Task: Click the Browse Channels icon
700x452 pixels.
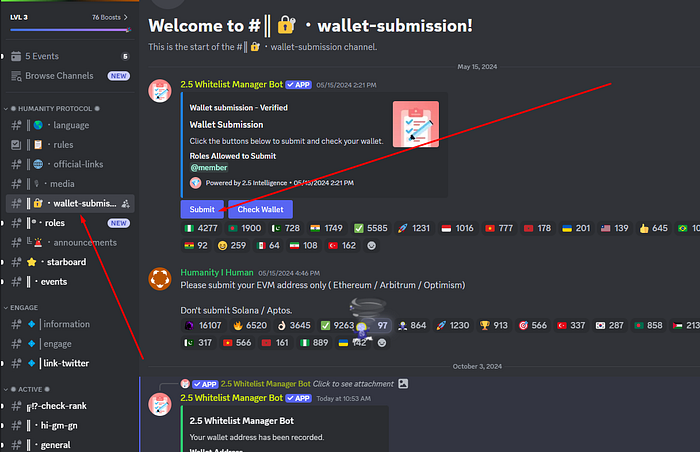Action: tap(16, 76)
